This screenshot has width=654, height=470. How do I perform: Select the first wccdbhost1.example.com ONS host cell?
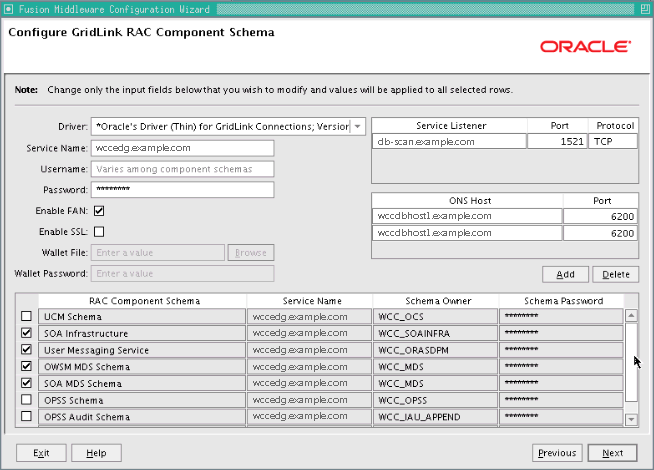[x=467, y=216]
